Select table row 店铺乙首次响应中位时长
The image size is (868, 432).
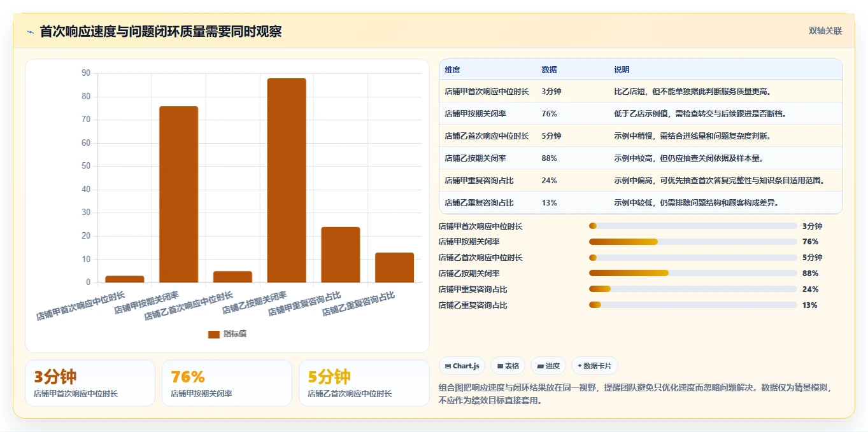(641, 136)
